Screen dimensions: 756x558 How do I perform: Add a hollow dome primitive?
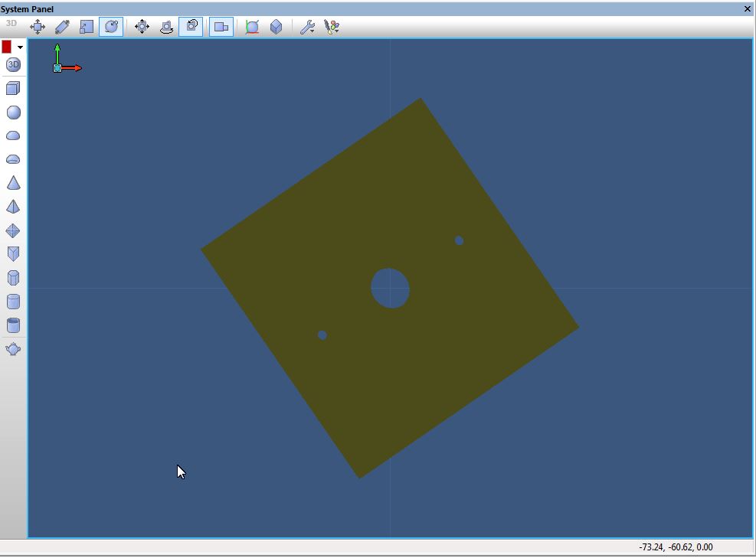[13, 159]
